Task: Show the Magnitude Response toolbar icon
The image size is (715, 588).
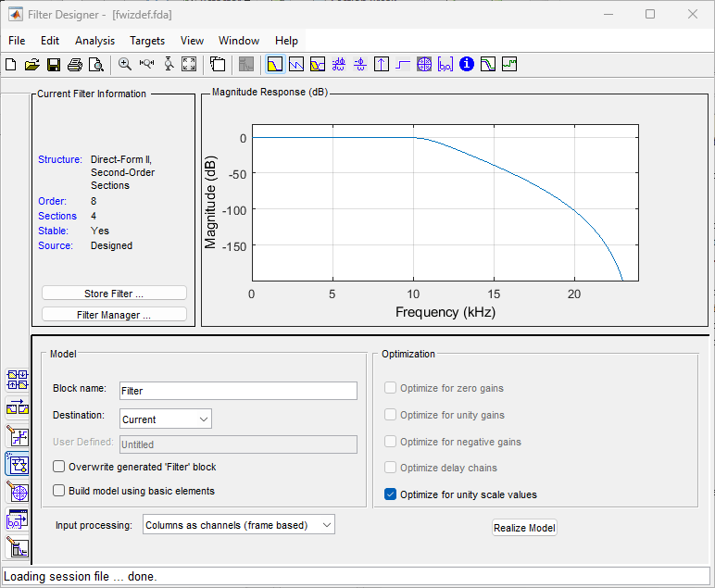Action: 274,65
